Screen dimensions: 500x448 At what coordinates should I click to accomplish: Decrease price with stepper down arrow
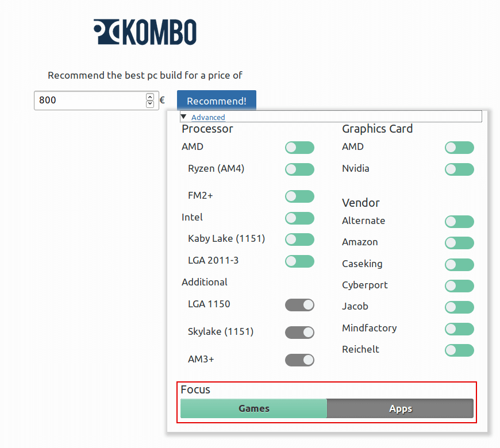coord(150,104)
